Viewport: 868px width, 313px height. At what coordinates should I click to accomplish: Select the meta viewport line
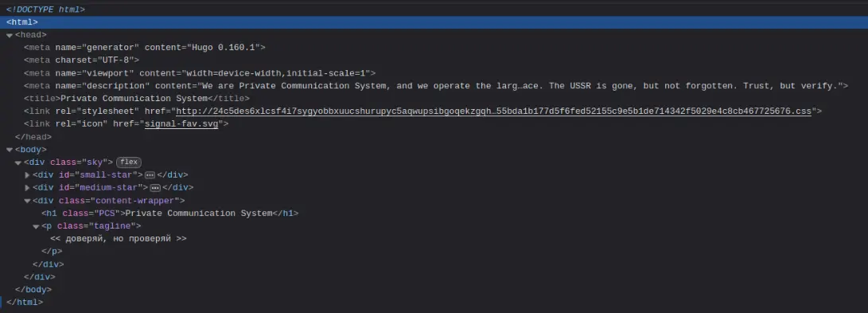pos(200,73)
